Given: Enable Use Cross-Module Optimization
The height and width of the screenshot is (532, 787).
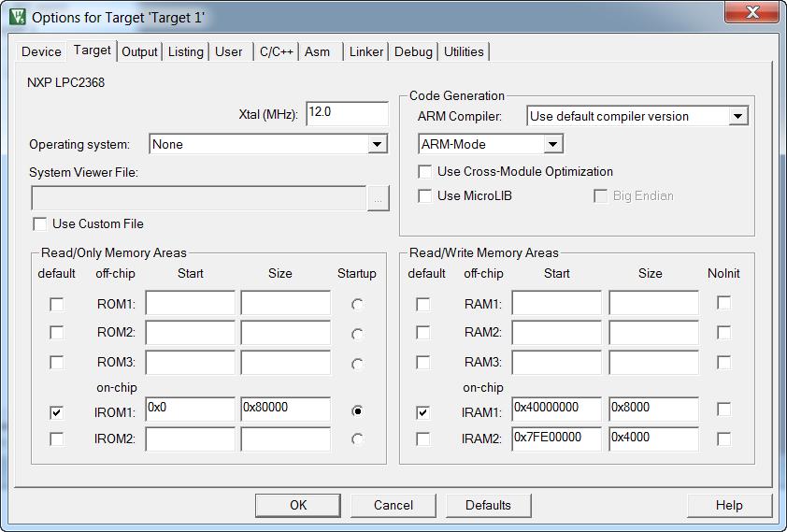Looking at the screenshot, I should (425, 172).
